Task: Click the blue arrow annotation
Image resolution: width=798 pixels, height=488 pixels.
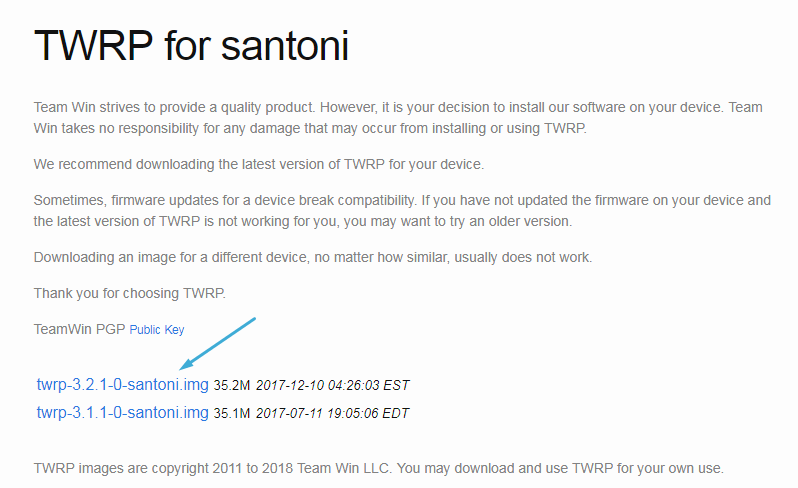Action: coord(220,343)
